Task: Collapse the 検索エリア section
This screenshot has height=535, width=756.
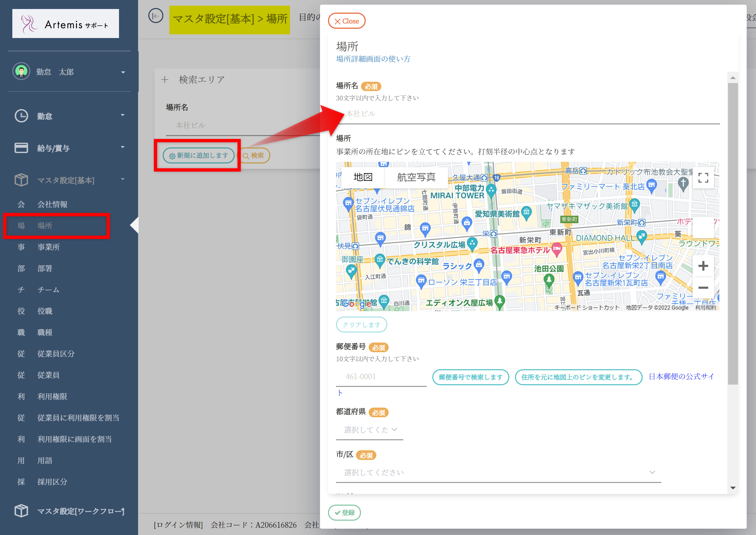Action: [165, 80]
